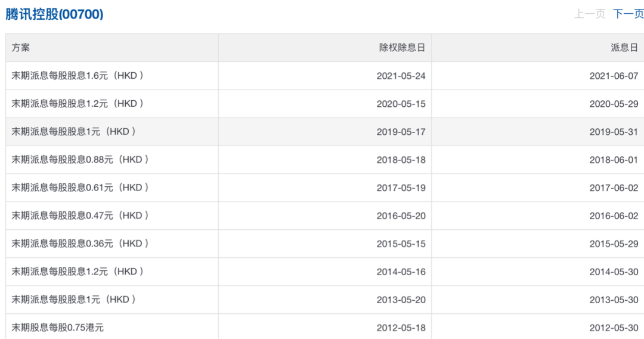Click the 方案 column header
This screenshot has height=339, width=644.
pyautogui.click(x=21, y=48)
